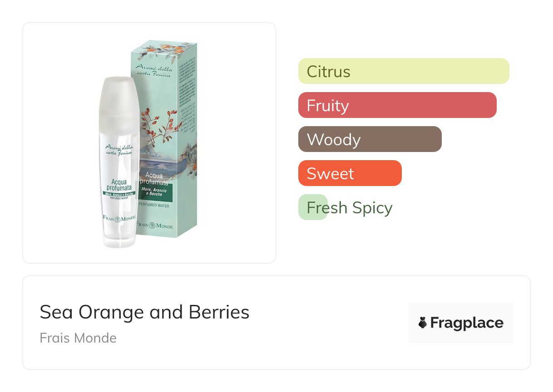Open the Fragplace logo link
This screenshot has width=553, height=392.
[x=460, y=323]
